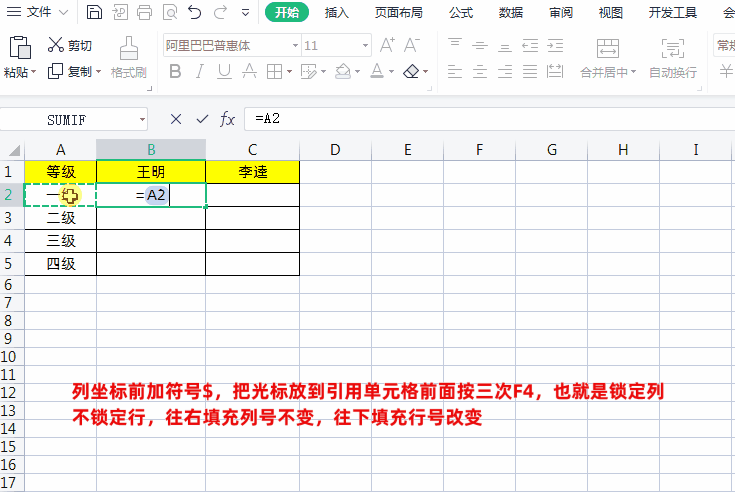Click the 剪切 cut button
Image resolution: width=735 pixels, height=492 pixels.
tap(70, 45)
